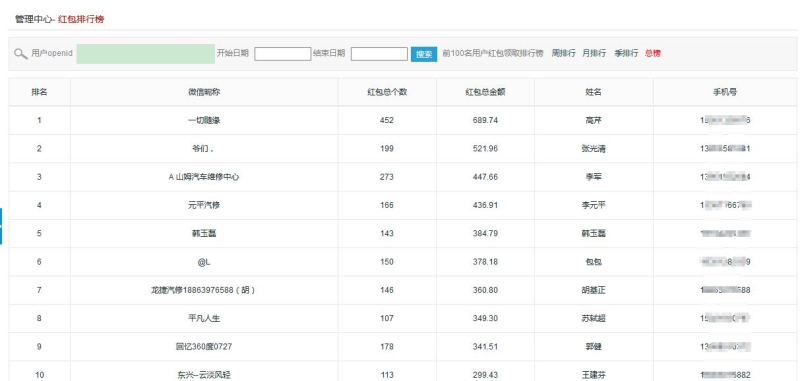Image resolution: width=800 pixels, height=381 pixels.
Task: Click name 苏斌超
Action: pyautogui.click(x=593, y=319)
